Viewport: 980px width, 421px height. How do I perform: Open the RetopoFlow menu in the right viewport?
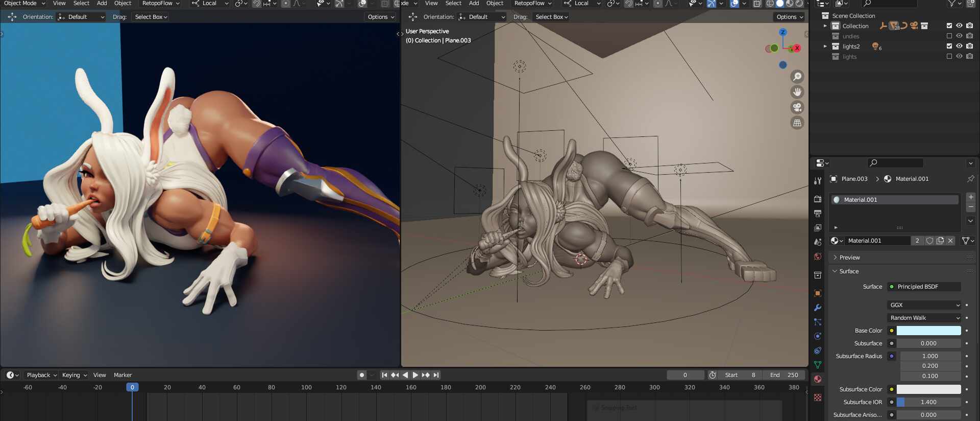533,4
